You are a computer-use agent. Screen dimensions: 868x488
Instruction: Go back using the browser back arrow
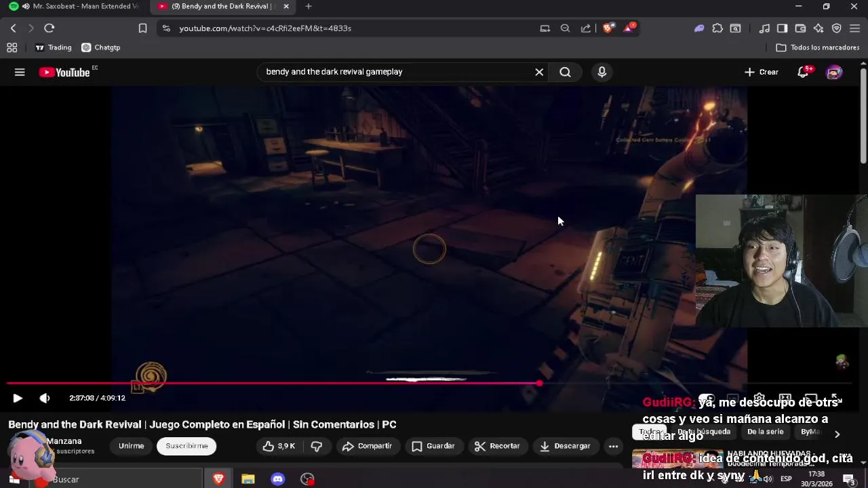pyautogui.click(x=13, y=28)
